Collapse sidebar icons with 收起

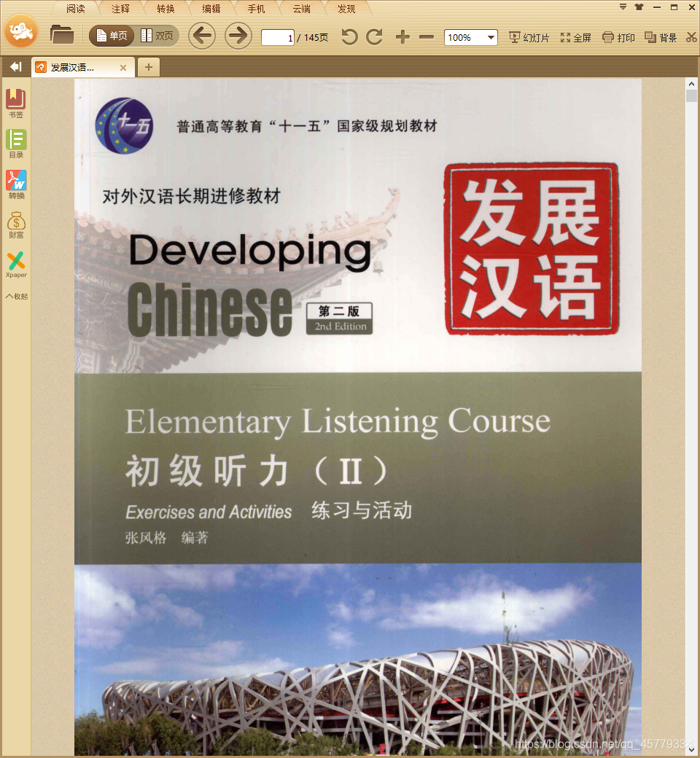pyautogui.click(x=16, y=297)
